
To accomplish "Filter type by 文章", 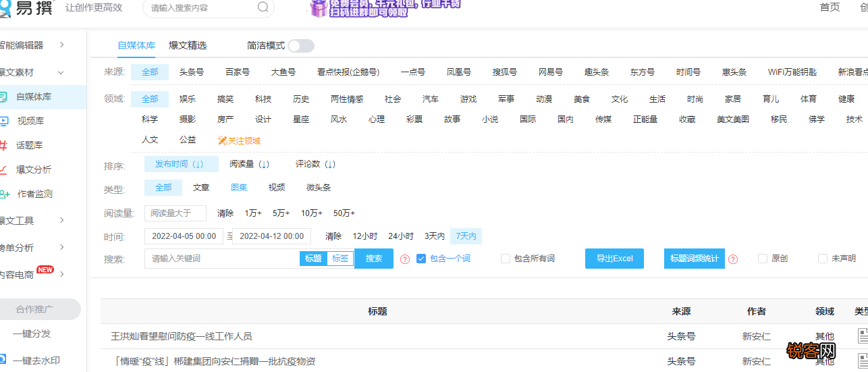I will coord(201,188).
